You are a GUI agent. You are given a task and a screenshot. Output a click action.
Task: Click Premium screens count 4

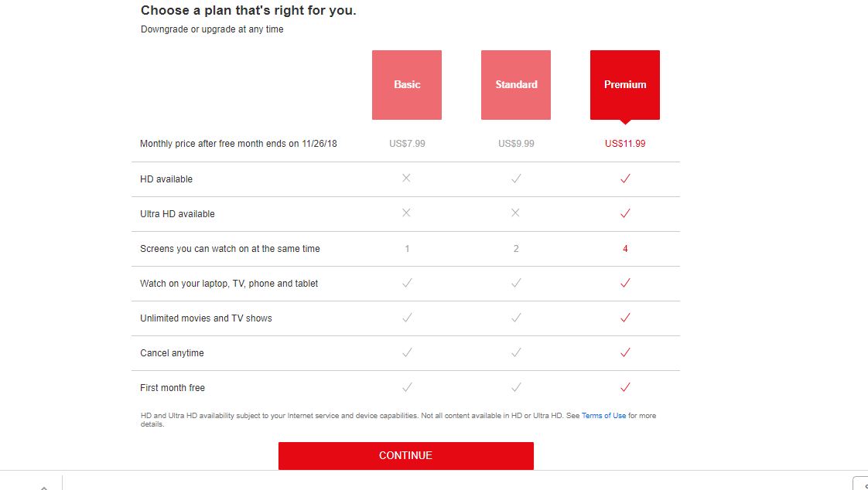[x=625, y=249]
